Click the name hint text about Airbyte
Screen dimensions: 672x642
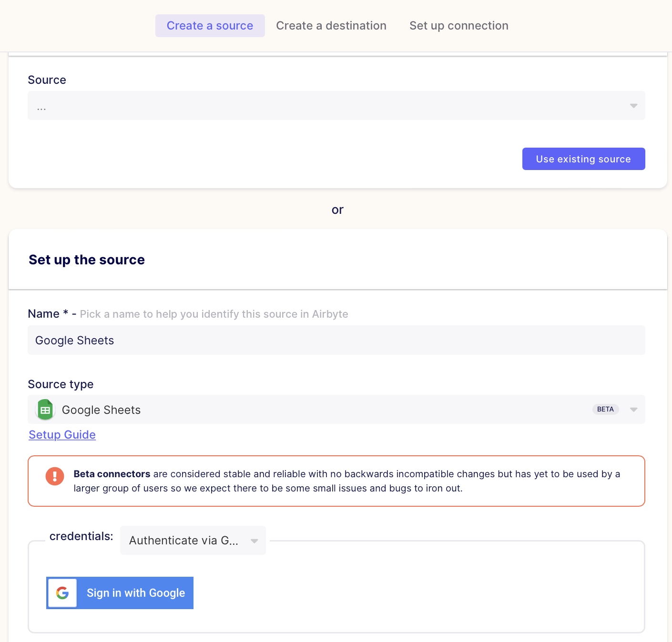point(214,314)
